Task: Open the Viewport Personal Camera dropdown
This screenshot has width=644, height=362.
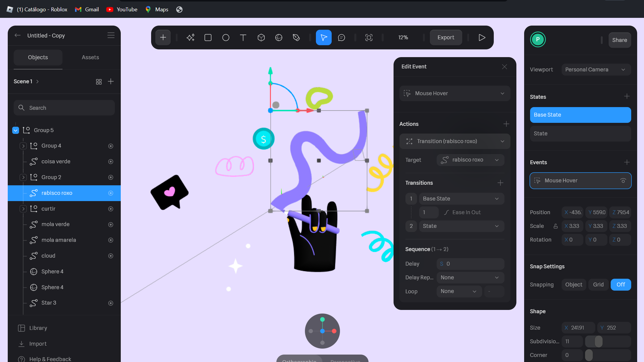Action: coord(596,70)
